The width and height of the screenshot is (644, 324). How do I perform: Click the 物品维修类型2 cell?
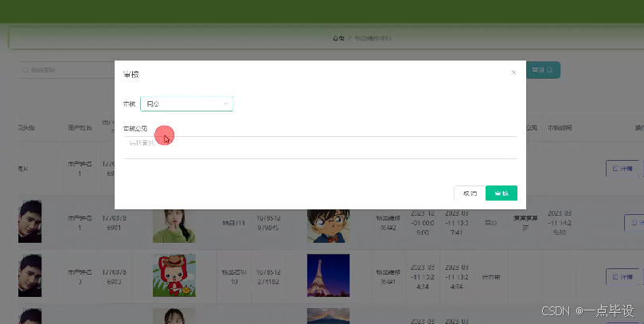point(388,223)
